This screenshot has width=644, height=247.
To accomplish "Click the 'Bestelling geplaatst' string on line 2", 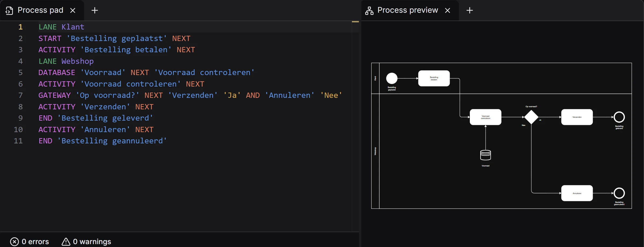I will pyautogui.click(x=117, y=38).
